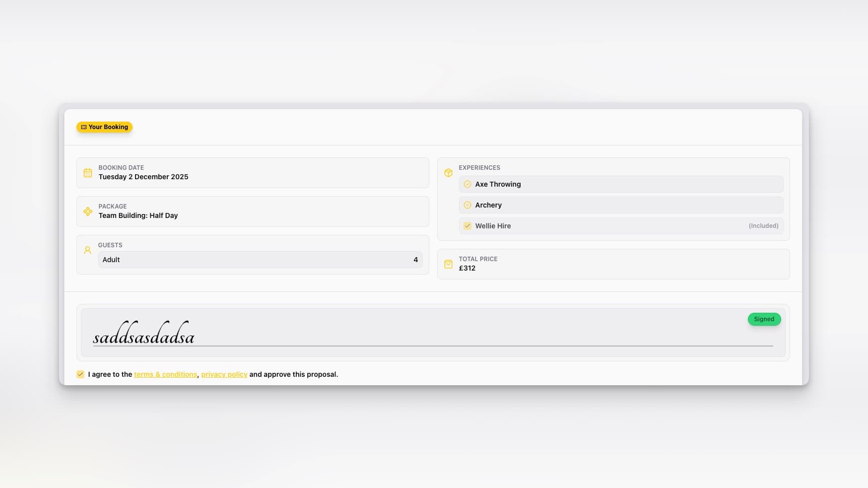Click the person icon beside Guests
Screen dimensions: 868x488
[x=88, y=250]
